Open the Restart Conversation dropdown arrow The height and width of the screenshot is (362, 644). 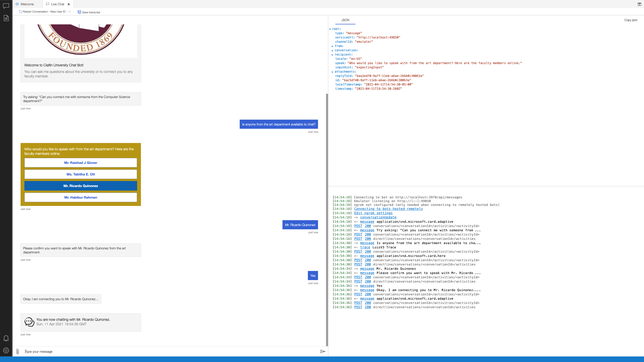(x=70, y=12)
